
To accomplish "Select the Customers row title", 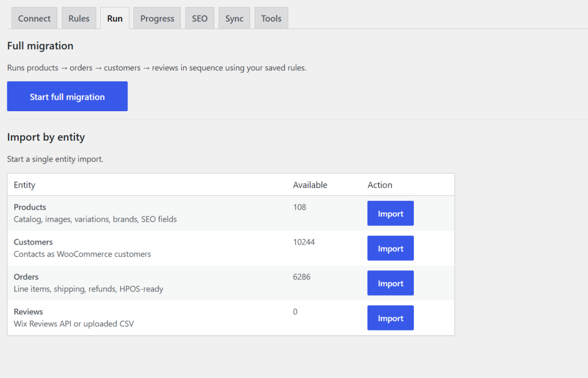I will [34, 242].
